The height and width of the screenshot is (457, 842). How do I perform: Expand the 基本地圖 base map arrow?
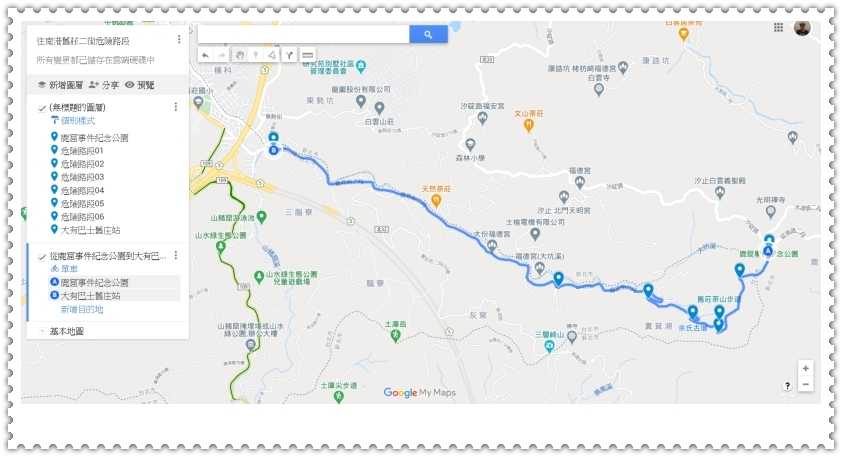coord(42,331)
